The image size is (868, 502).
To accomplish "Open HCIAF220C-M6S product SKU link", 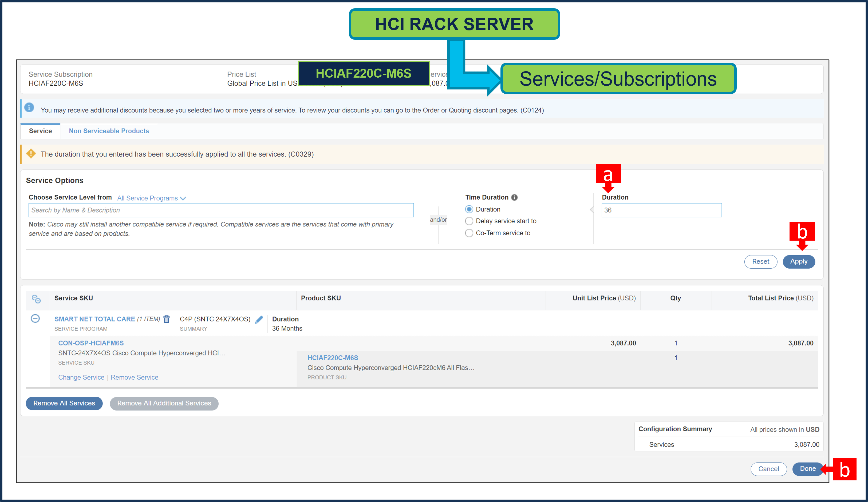I will click(x=333, y=358).
